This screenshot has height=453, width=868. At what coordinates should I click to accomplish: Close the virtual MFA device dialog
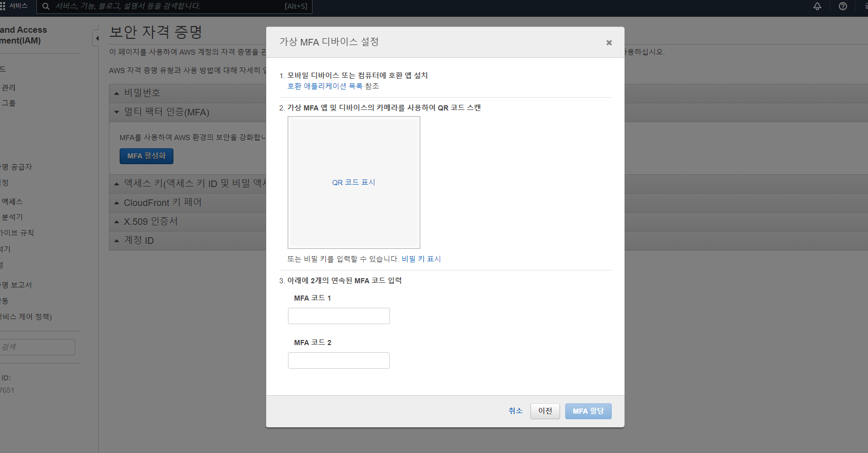(609, 42)
